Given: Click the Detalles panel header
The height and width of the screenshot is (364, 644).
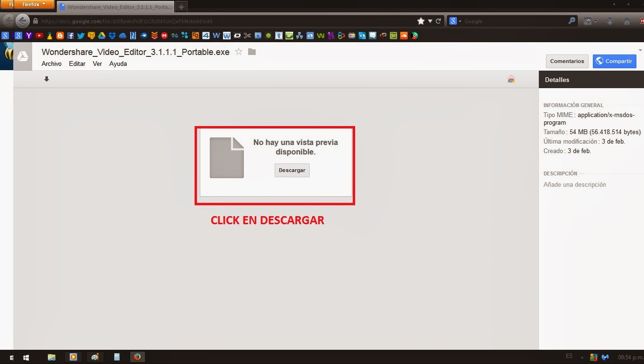Looking at the screenshot, I should click(591, 80).
